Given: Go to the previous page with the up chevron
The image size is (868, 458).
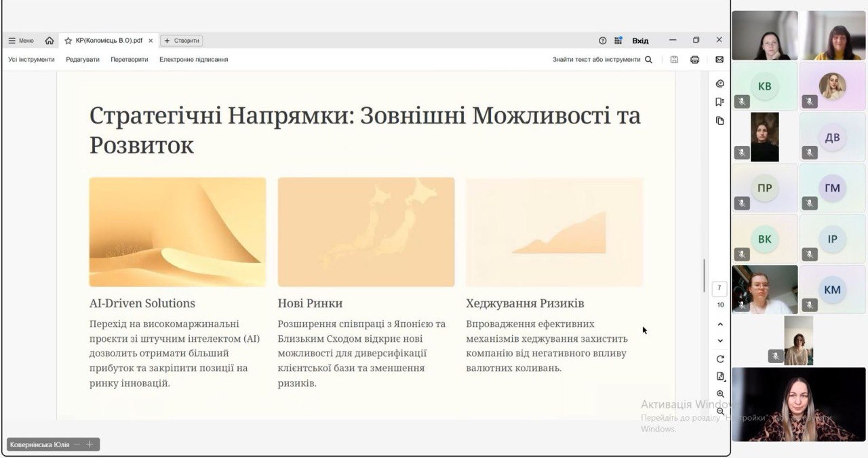Looking at the screenshot, I should coord(720,324).
